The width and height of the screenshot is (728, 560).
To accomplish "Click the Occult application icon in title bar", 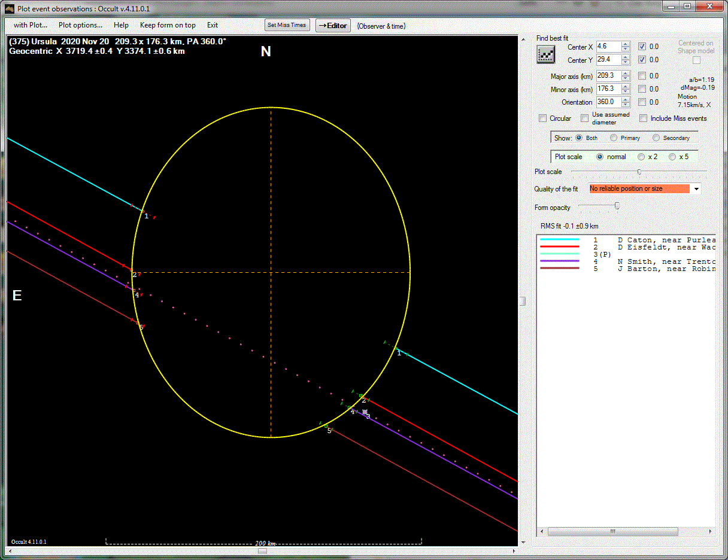I will (x=9, y=8).
